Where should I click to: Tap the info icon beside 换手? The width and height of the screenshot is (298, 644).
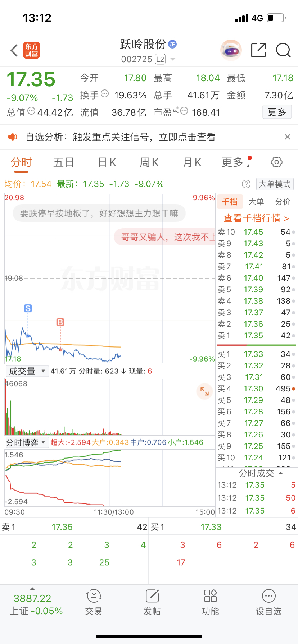(x=105, y=94)
